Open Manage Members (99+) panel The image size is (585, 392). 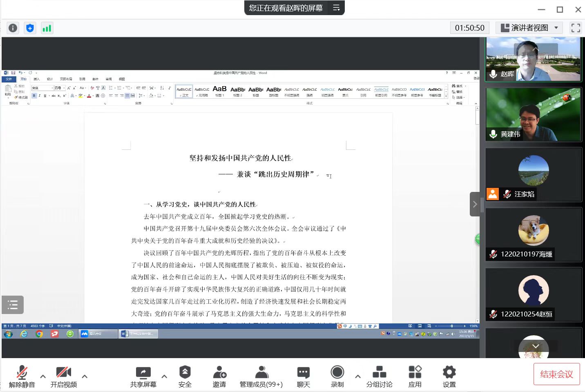tap(261, 376)
